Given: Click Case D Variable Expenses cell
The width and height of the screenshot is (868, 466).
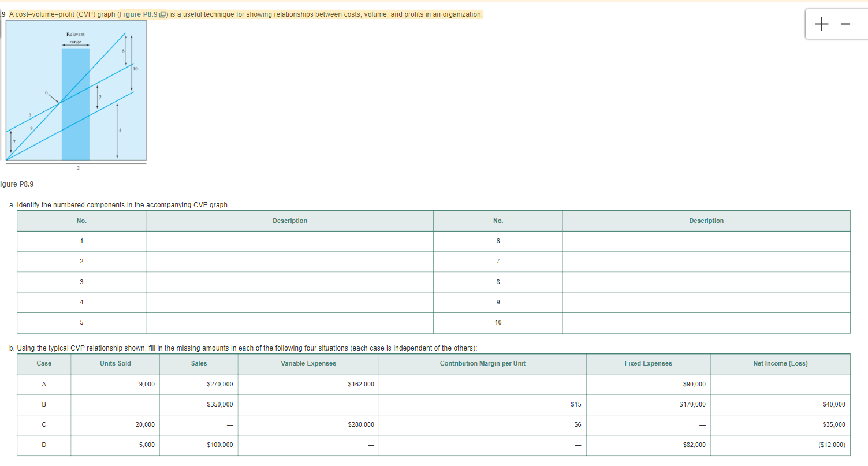Looking at the screenshot, I should [x=307, y=445].
